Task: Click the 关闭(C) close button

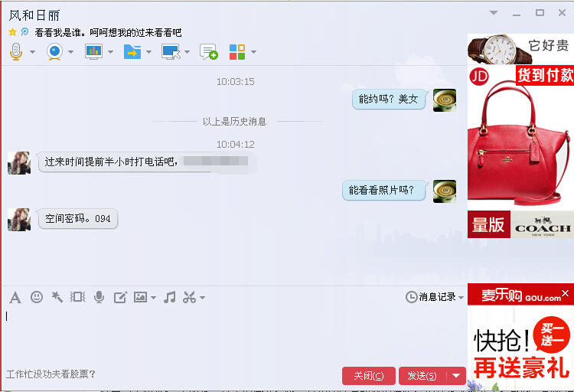Action: (x=369, y=376)
